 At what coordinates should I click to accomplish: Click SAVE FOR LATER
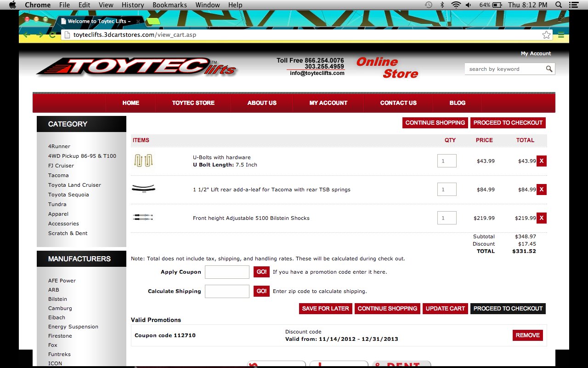[326, 309]
